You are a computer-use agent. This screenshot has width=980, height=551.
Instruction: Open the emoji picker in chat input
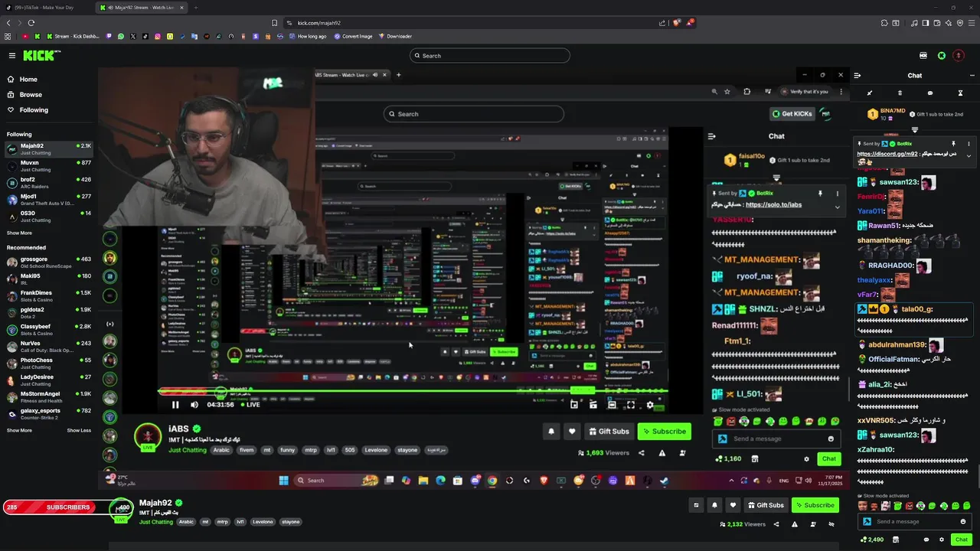click(x=963, y=521)
